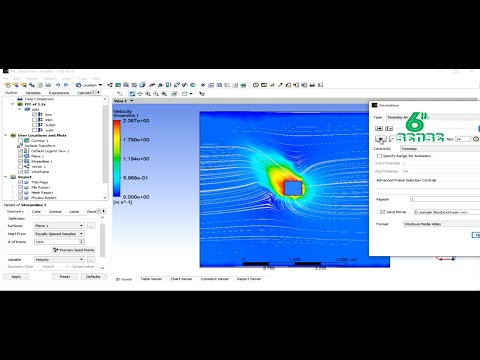Toggle the highlighting icon in viewer toolbar

click(x=174, y=94)
